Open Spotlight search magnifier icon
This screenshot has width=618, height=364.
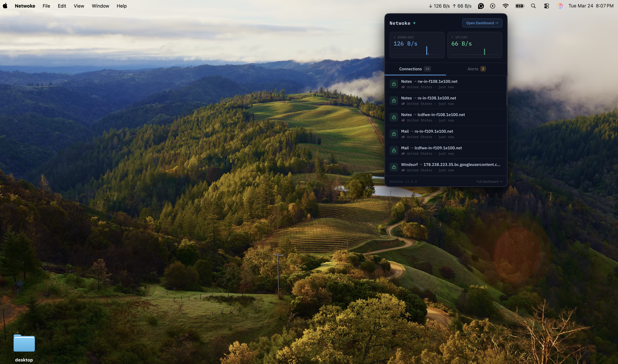tap(533, 6)
